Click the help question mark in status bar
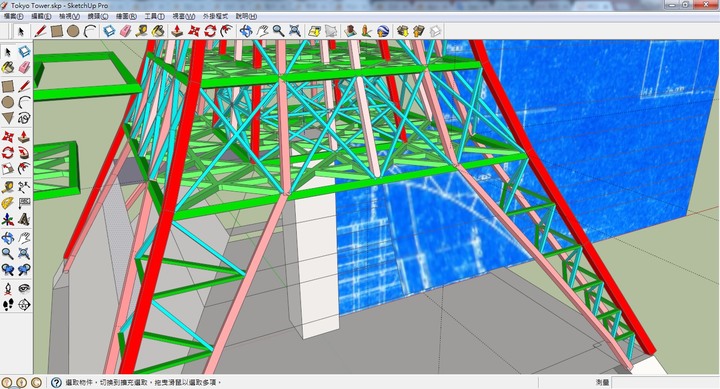This screenshot has width=720, height=389. [x=56, y=383]
